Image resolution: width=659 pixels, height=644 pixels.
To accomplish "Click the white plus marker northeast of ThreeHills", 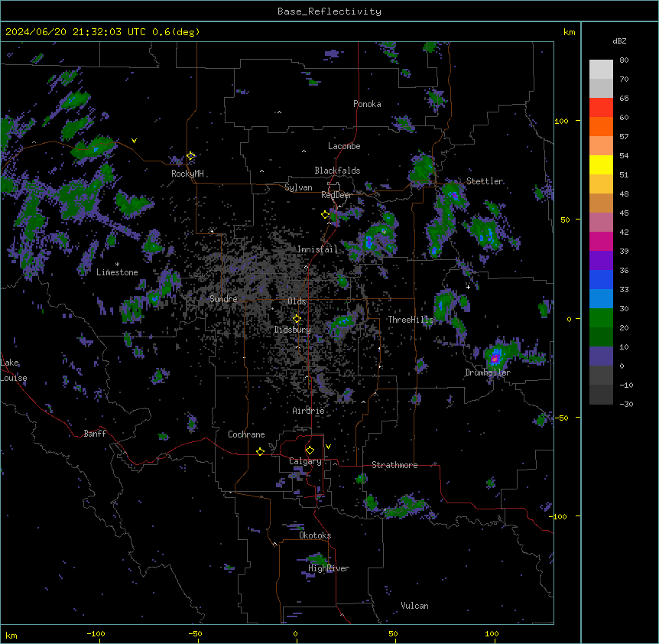I will [x=468, y=287].
